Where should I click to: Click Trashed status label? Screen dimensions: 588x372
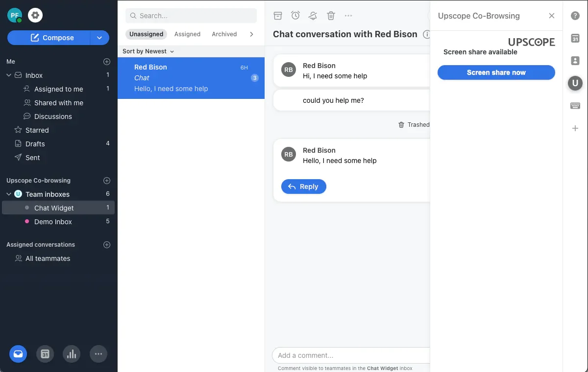point(414,125)
